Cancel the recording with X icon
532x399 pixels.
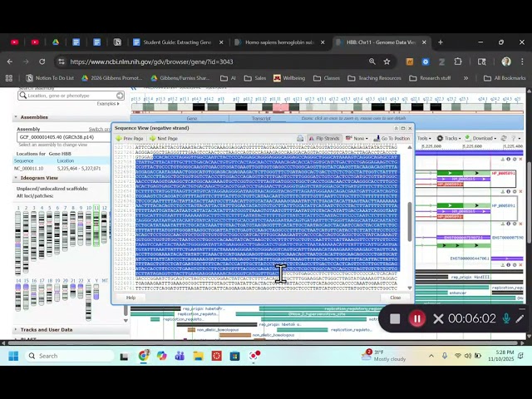(x=438, y=318)
